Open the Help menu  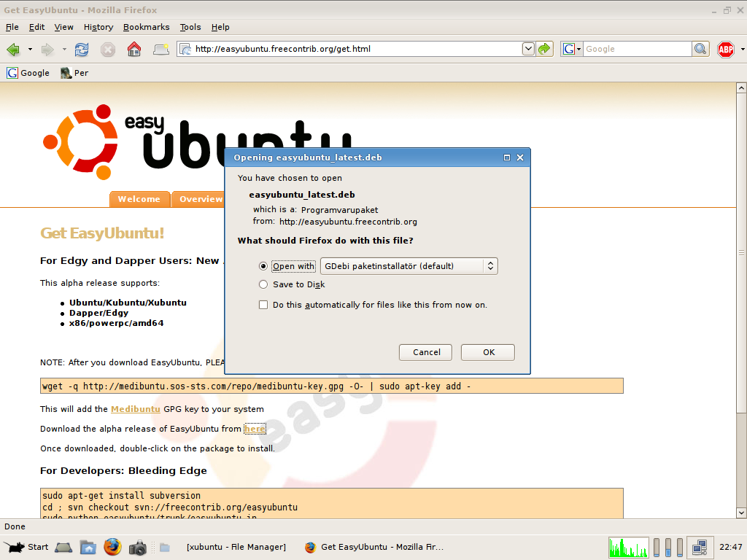click(220, 27)
